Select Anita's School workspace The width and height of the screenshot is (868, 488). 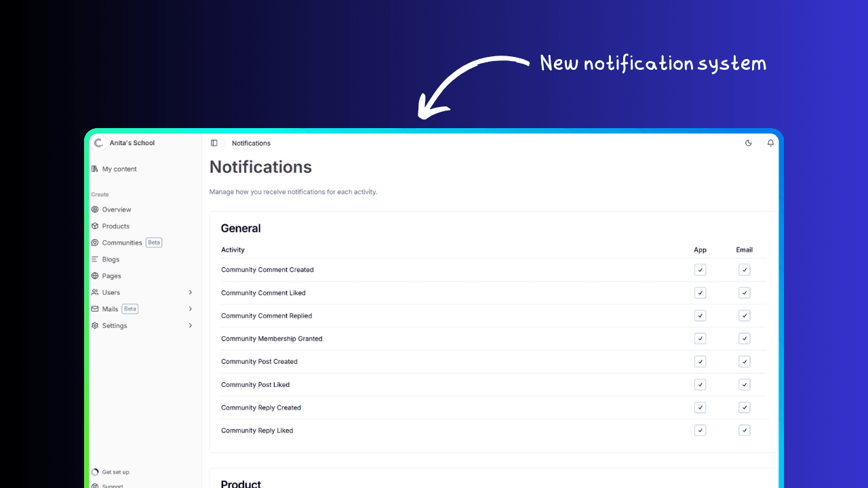point(132,143)
